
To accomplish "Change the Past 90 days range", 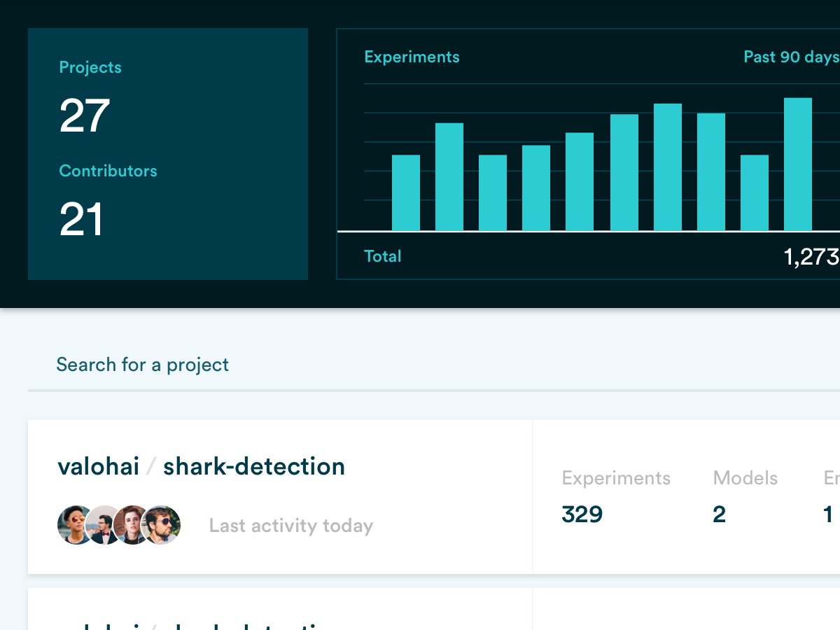I will click(x=792, y=57).
